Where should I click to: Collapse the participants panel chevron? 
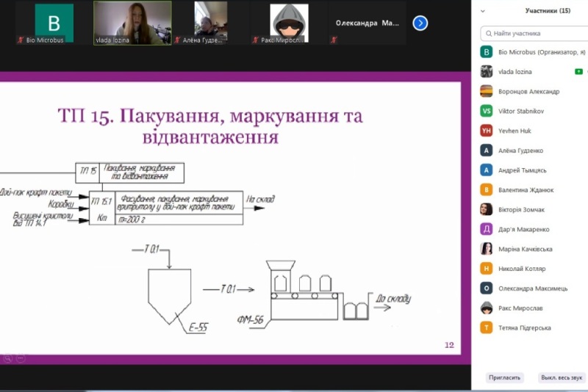click(483, 11)
